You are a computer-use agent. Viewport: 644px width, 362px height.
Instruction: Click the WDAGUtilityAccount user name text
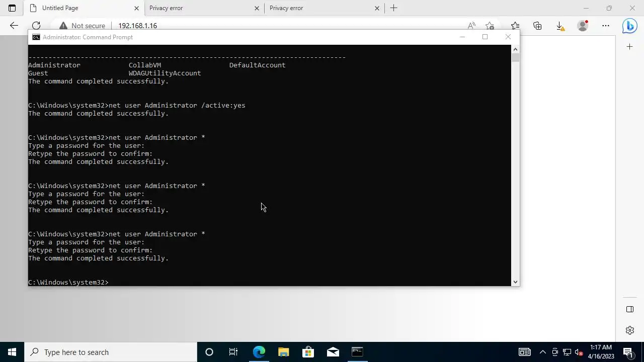[165, 73]
